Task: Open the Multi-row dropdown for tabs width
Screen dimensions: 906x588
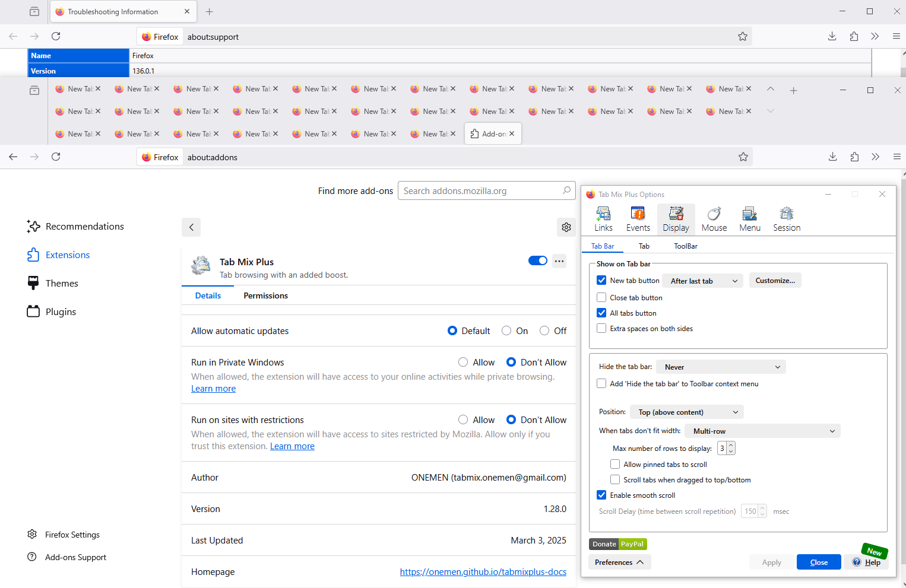Action: tap(763, 431)
